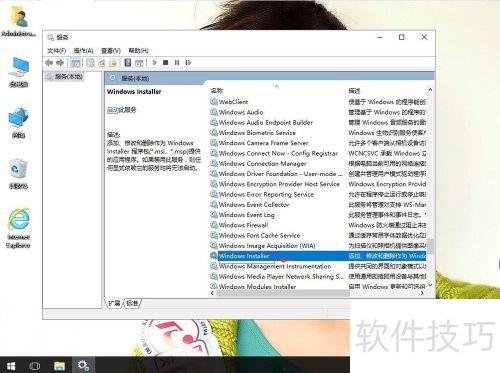Select Windows Audio Endpoint Builder service

[x=266, y=123]
